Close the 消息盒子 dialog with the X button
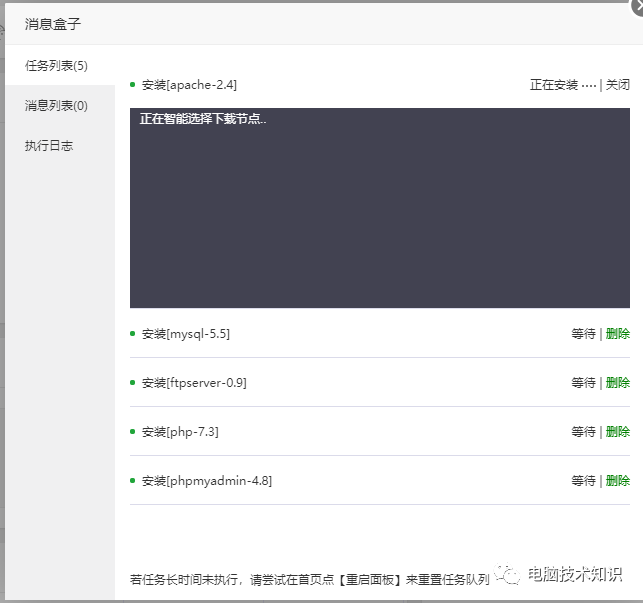 (638, 7)
